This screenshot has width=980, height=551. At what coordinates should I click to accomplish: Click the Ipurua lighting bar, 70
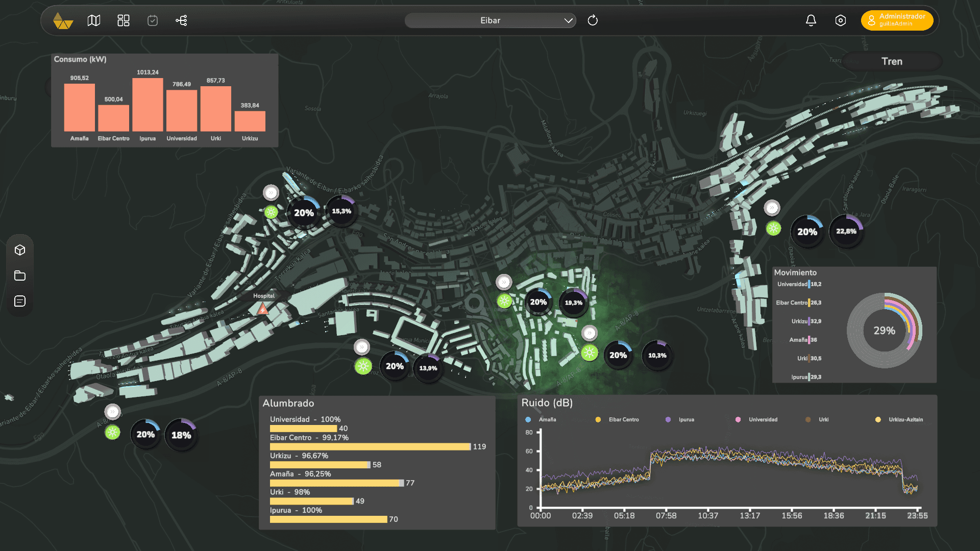point(329,519)
